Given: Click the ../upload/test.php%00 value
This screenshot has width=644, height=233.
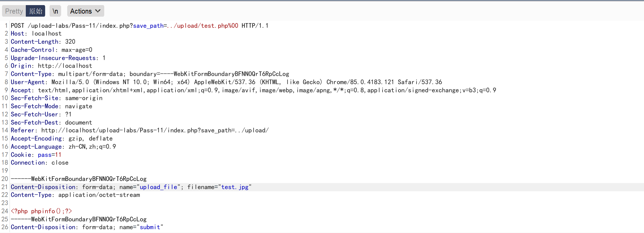Looking at the screenshot, I should pyautogui.click(x=203, y=26).
